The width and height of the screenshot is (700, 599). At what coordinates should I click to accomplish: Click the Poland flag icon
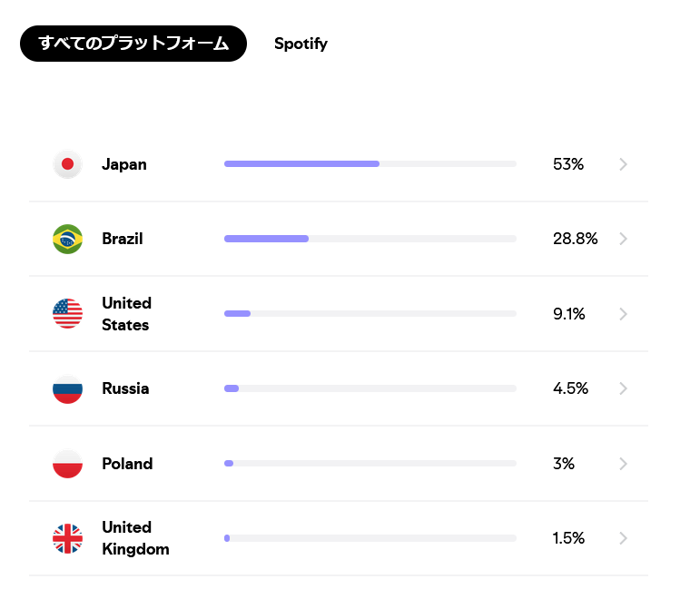point(67,464)
